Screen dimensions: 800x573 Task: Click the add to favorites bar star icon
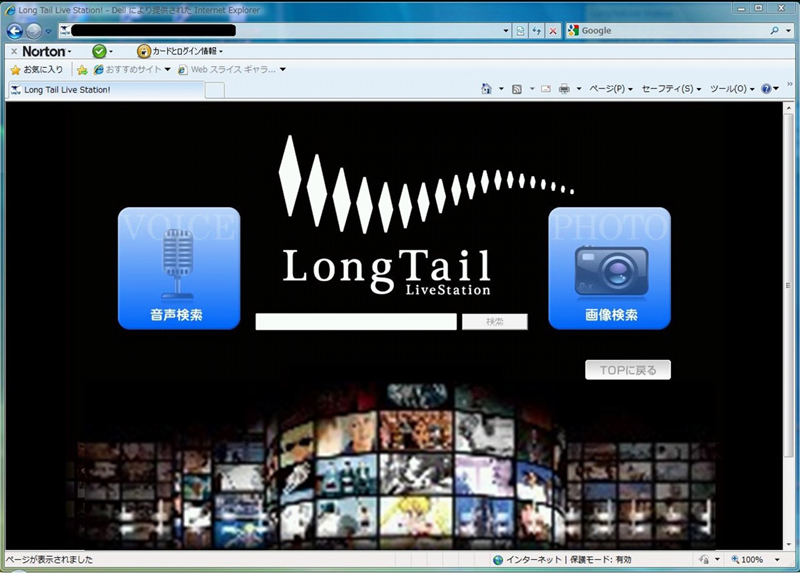click(x=82, y=69)
